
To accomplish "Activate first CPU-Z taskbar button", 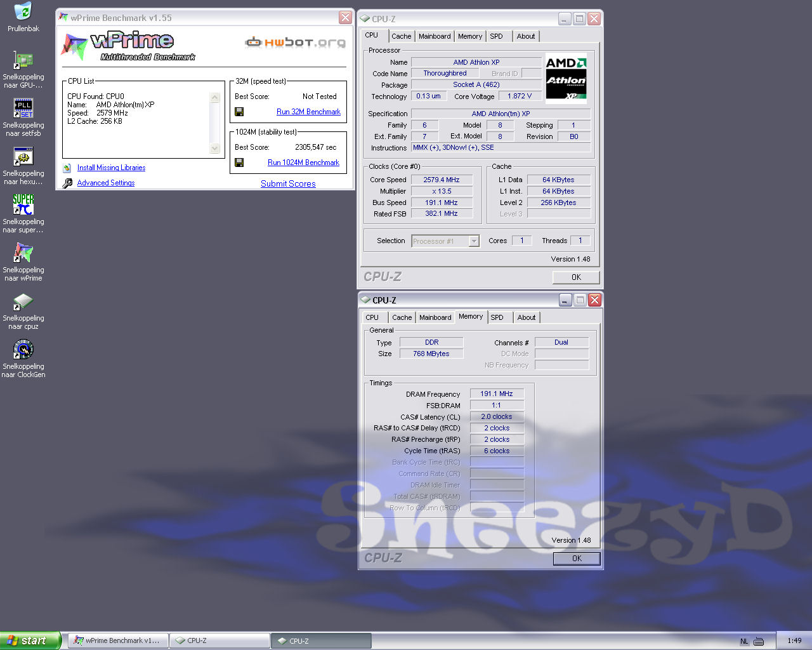I will tap(219, 641).
